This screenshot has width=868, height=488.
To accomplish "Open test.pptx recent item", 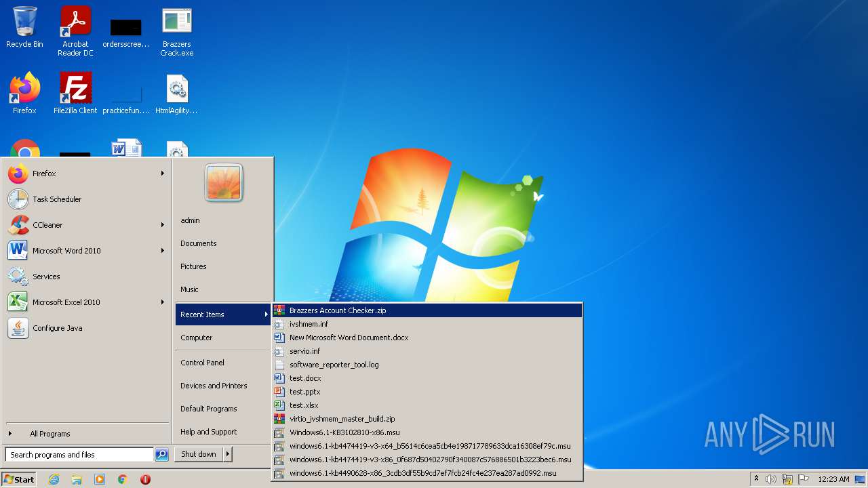I will point(427,392).
